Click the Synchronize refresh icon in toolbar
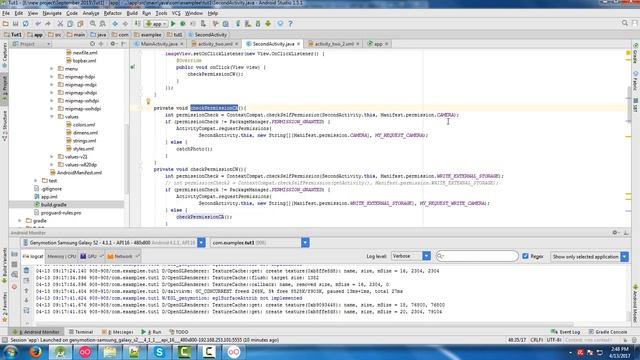 coord(25,24)
